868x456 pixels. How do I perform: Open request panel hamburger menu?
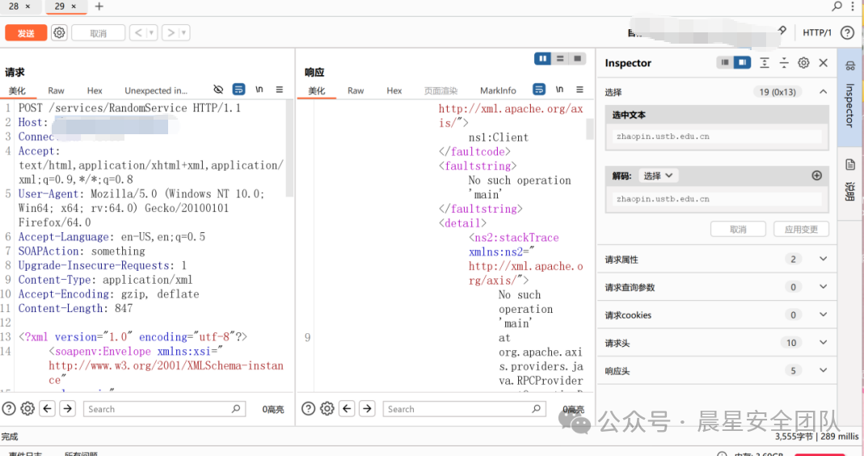click(280, 89)
